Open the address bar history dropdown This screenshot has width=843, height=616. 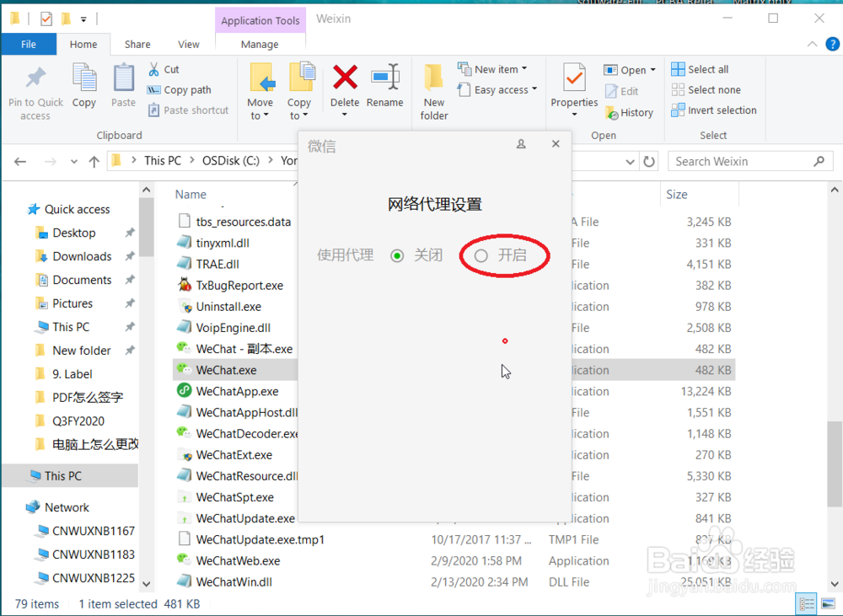pos(630,161)
